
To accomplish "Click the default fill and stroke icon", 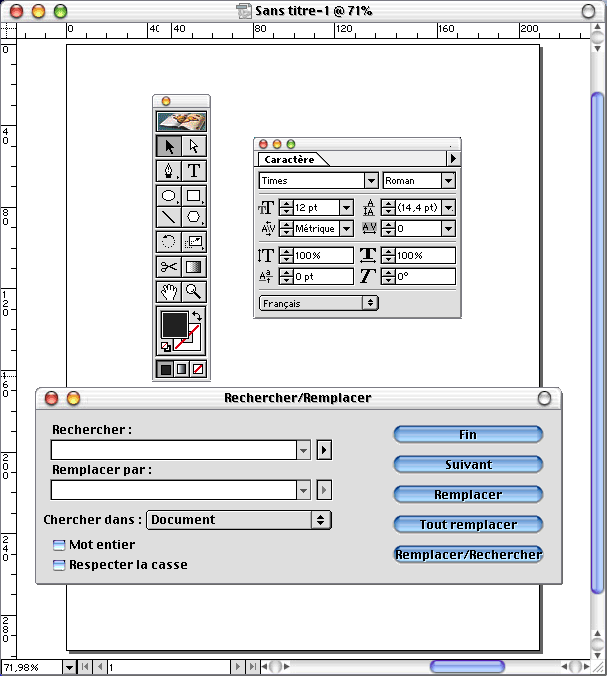I will [x=166, y=347].
